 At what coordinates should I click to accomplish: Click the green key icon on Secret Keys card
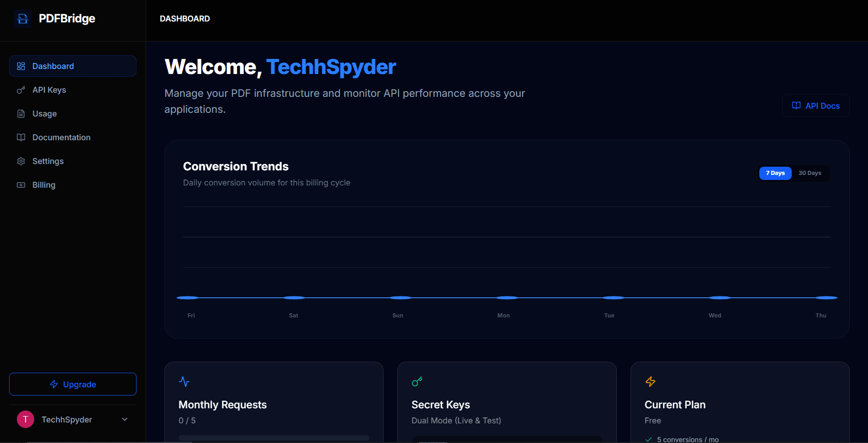tap(417, 381)
